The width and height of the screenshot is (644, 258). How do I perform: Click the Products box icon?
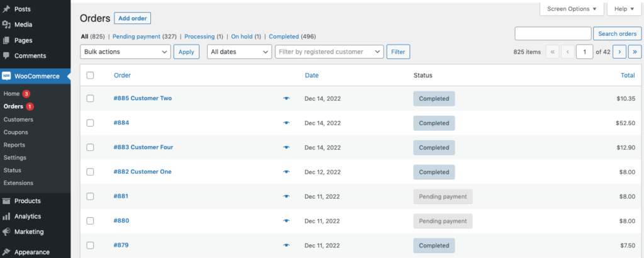click(6, 201)
